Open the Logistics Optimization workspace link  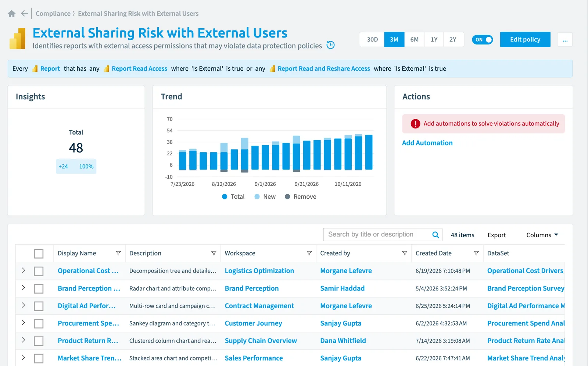pos(259,271)
